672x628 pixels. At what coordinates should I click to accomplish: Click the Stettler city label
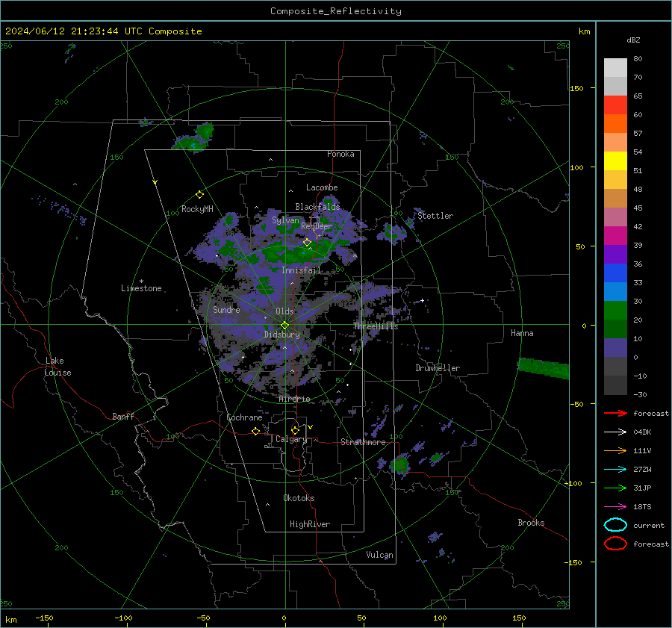coord(435,216)
